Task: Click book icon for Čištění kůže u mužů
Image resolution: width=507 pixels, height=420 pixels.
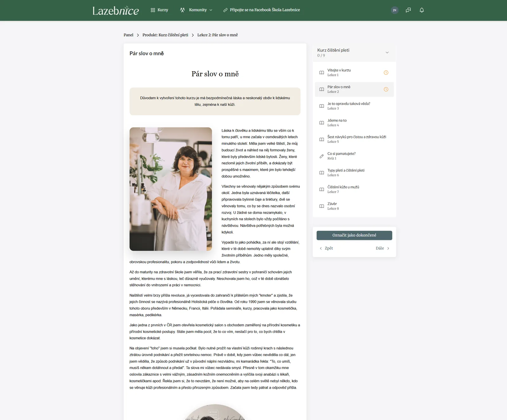Action: coord(322,190)
